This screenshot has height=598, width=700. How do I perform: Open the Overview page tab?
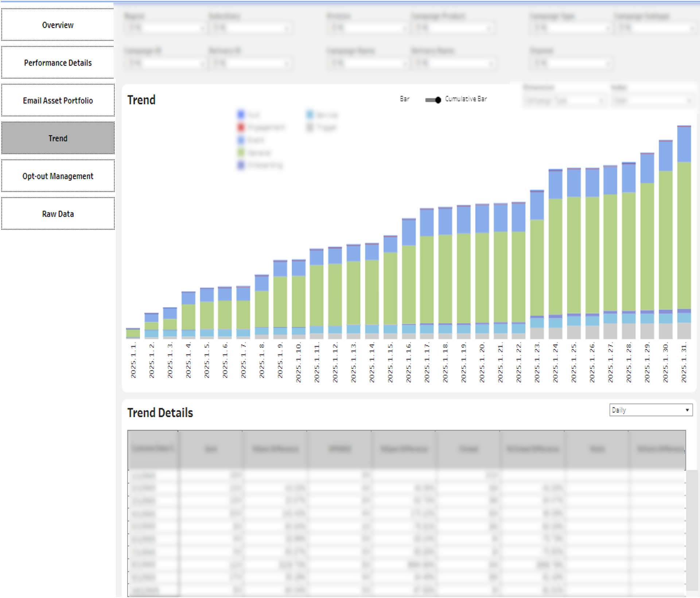pyautogui.click(x=58, y=25)
